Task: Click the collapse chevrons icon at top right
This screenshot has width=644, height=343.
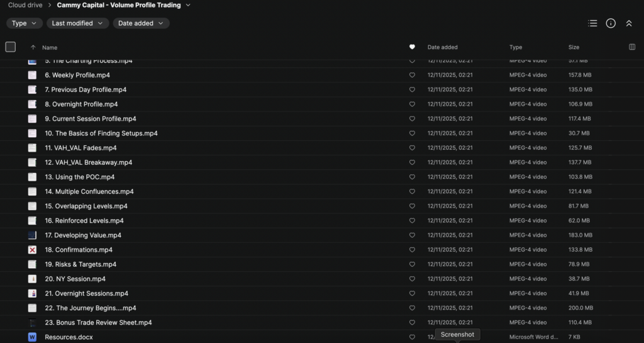Action: click(629, 23)
